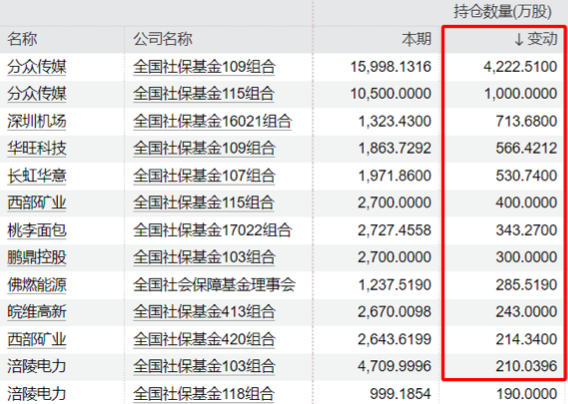This screenshot has height=404, width=568.
Task: Sort by the 变动 column header
Action: tap(536, 39)
